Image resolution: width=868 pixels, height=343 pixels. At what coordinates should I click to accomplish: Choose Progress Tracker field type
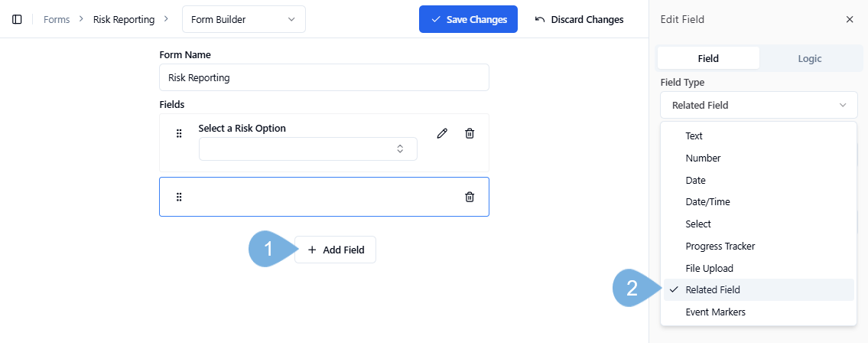point(720,246)
